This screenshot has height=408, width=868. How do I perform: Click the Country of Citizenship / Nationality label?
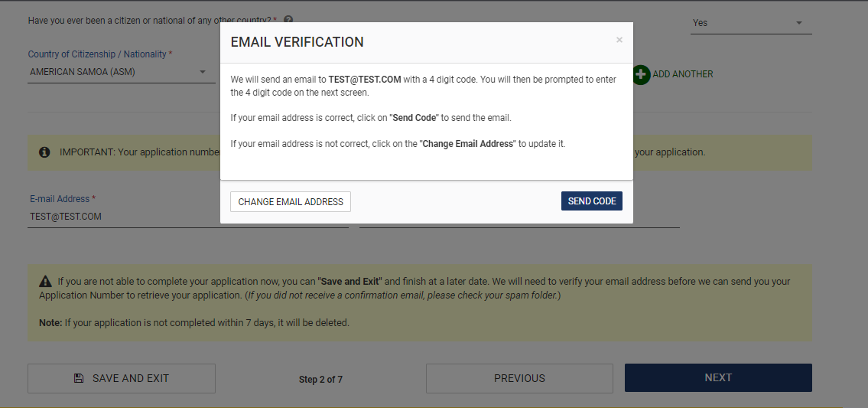100,54
